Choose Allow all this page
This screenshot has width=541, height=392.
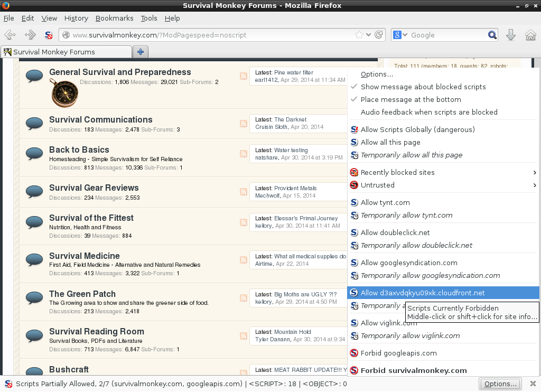(443, 142)
